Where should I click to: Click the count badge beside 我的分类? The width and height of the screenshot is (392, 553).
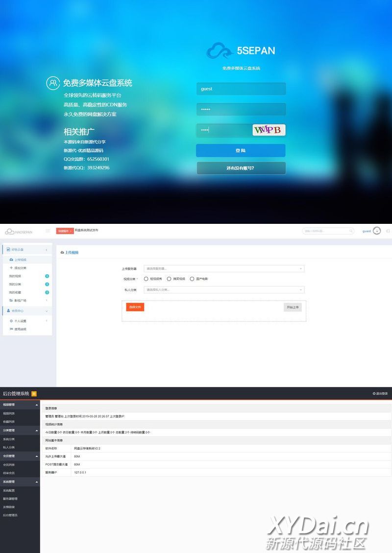coord(47,284)
